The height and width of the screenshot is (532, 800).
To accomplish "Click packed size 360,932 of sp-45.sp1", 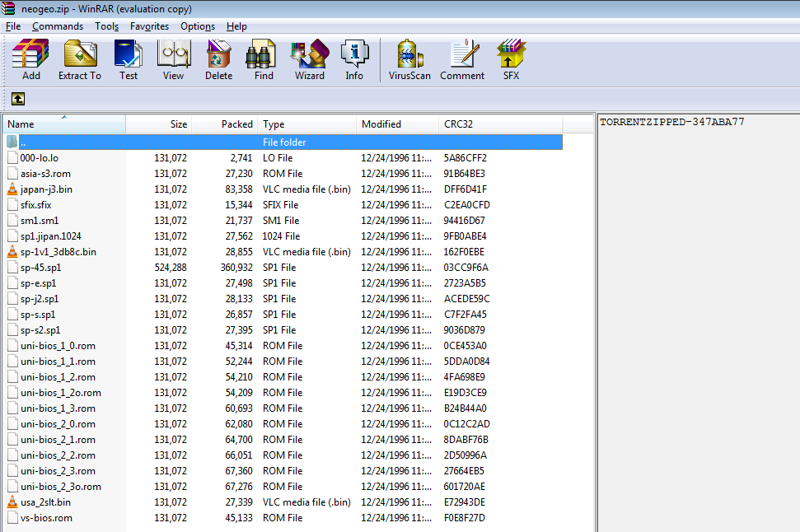I will pyautogui.click(x=236, y=268).
